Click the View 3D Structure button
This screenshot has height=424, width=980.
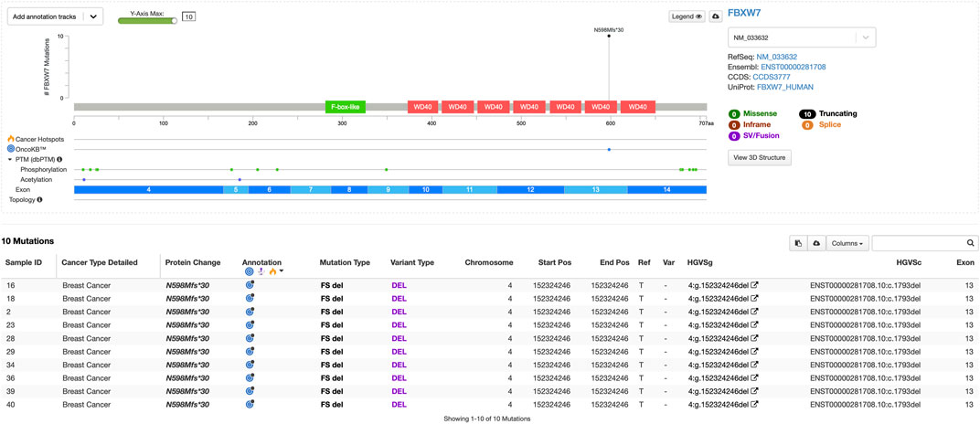pos(760,158)
